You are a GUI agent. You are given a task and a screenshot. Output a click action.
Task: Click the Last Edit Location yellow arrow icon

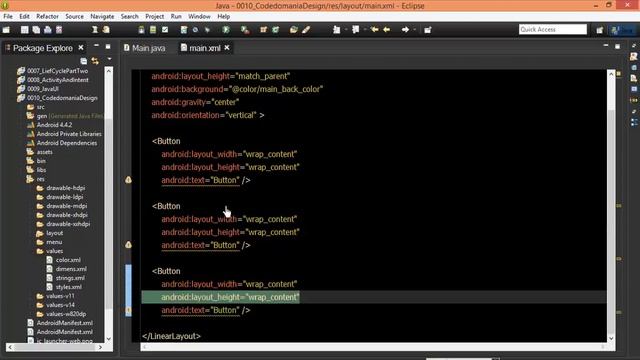(374, 30)
